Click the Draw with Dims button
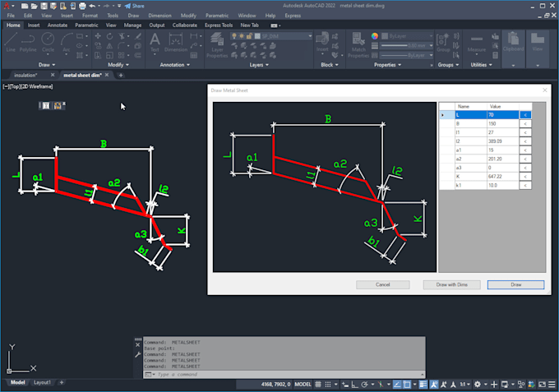 [451, 284]
